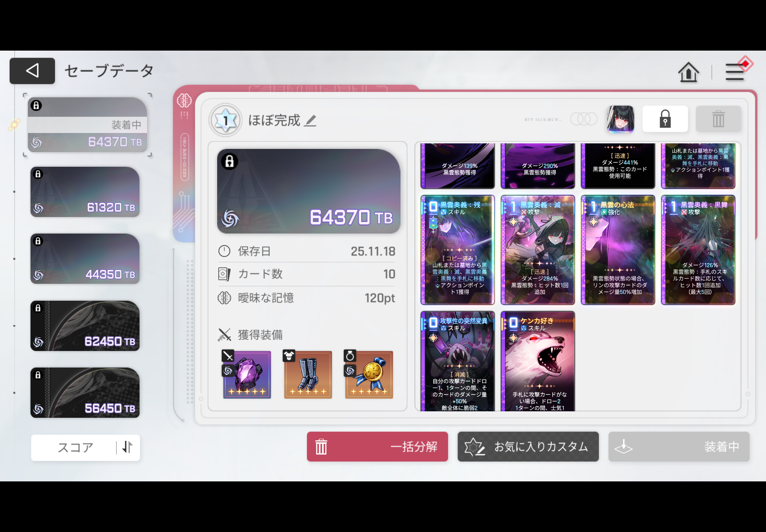Toggle the lock button on this save

click(665, 119)
